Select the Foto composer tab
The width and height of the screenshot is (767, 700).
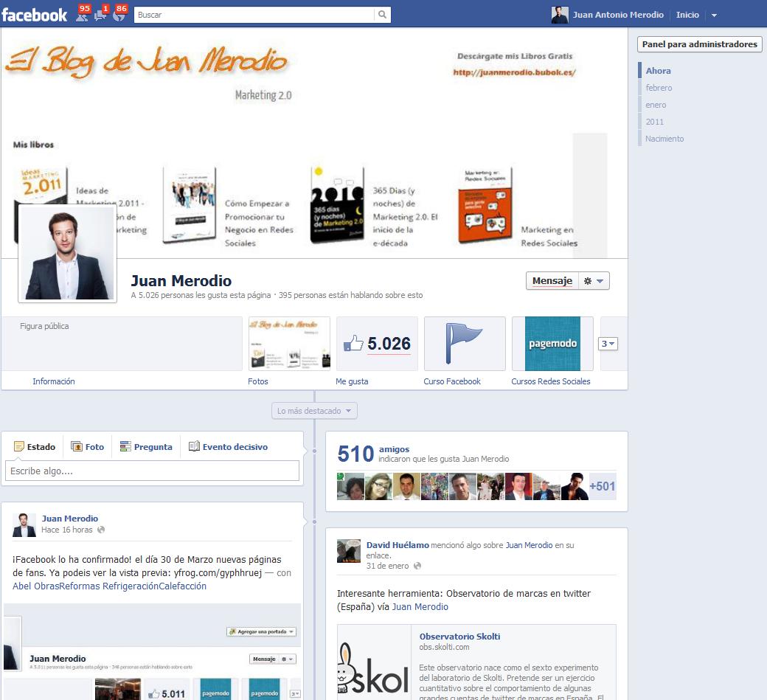tap(88, 447)
